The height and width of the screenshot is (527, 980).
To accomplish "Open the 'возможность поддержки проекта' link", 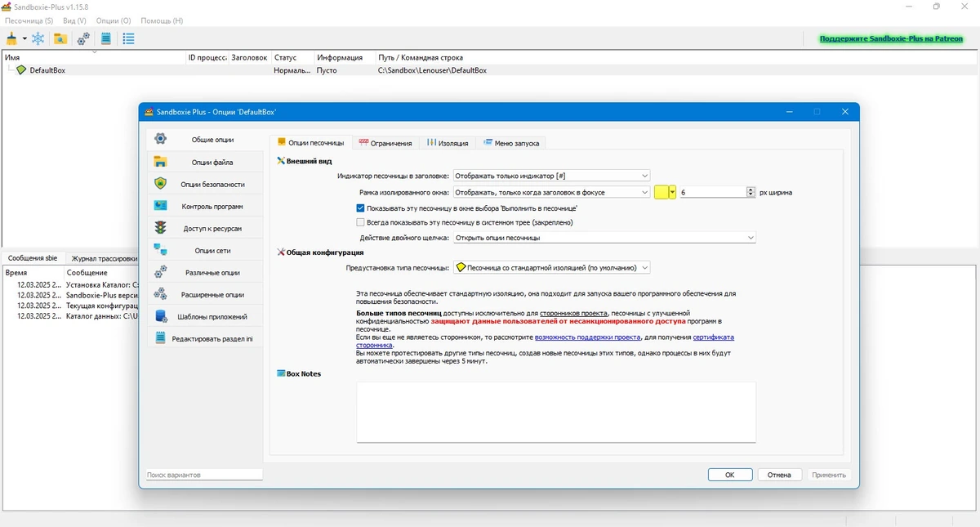I will (x=587, y=337).
